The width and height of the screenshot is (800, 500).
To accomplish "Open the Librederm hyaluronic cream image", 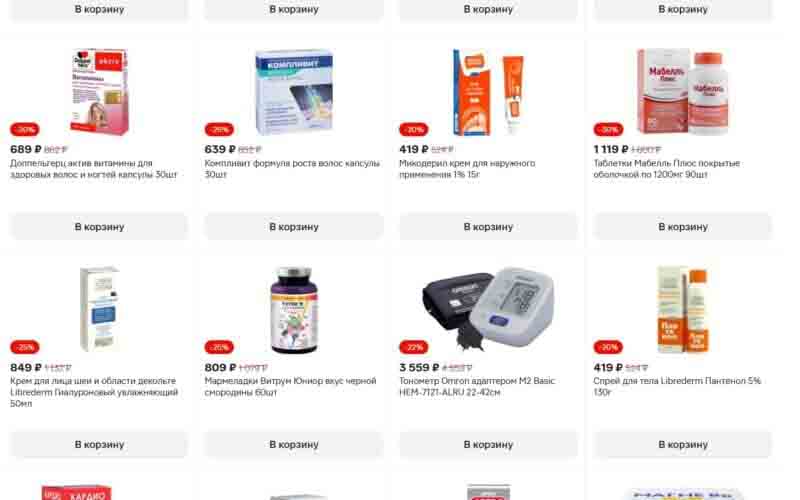I will pyautogui.click(x=99, y=309).
